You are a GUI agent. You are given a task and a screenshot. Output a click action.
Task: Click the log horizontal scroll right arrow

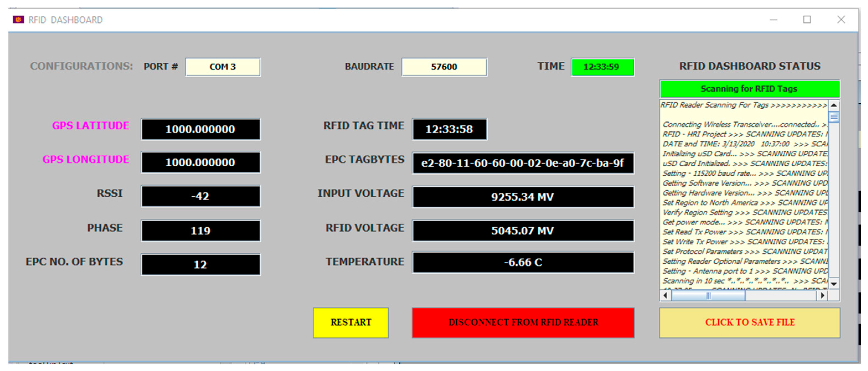(822, 295)
